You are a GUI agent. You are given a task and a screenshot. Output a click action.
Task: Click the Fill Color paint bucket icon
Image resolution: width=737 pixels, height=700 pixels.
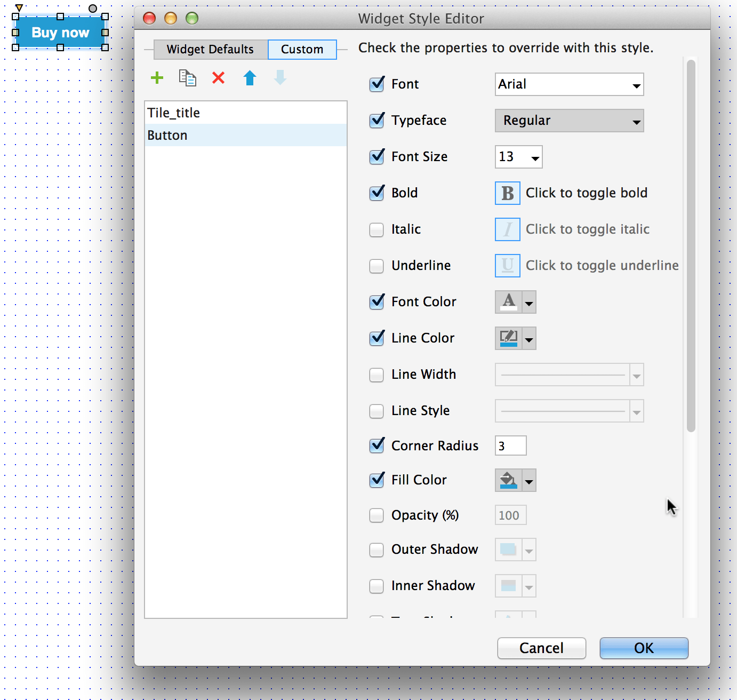[x=509, y=480]
